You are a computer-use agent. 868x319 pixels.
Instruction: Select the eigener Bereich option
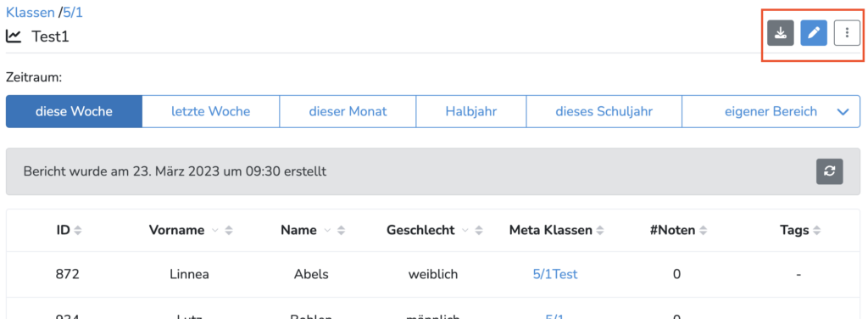click(x=771, y=111)
